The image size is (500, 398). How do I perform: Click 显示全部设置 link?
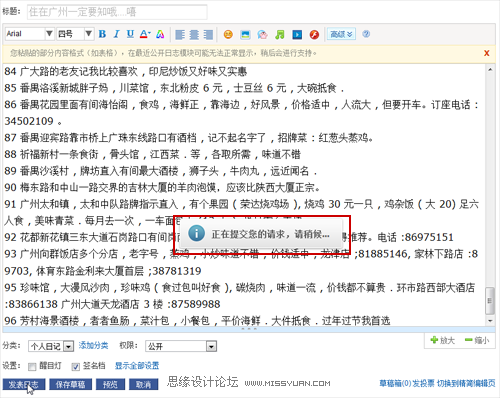tap(137, 366)
